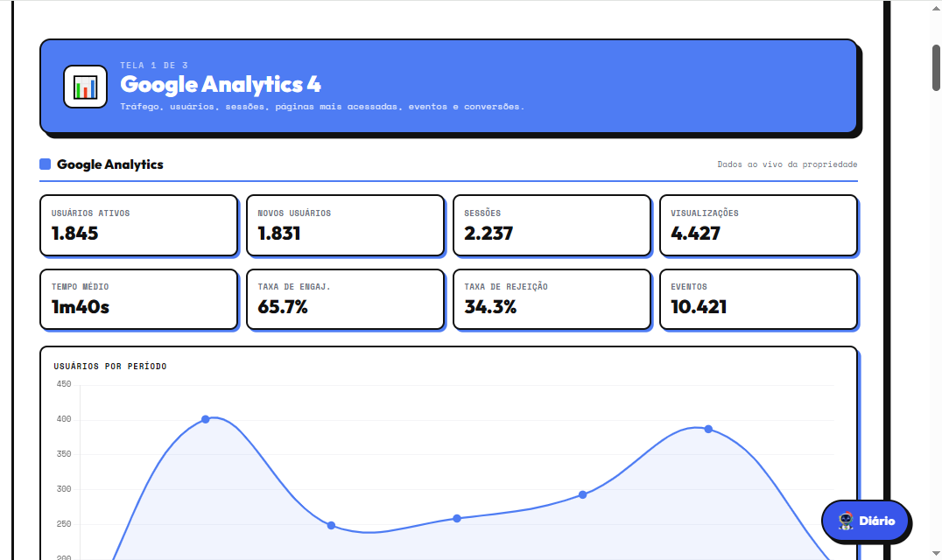Screen dimensions: 942x560
Task: Click the 'Google Analytics 4' header title
Action: (221, 85)
